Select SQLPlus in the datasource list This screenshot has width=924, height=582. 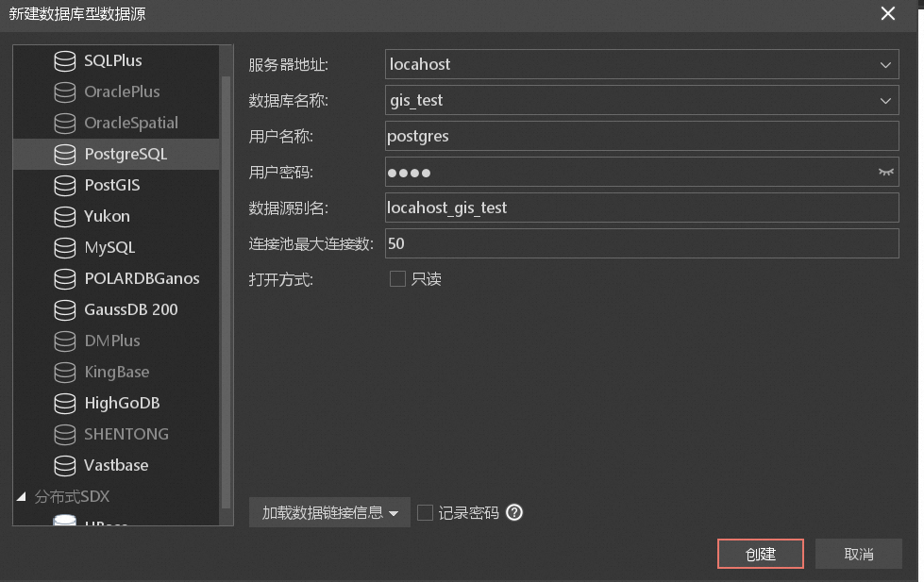[x=112, y=60]
